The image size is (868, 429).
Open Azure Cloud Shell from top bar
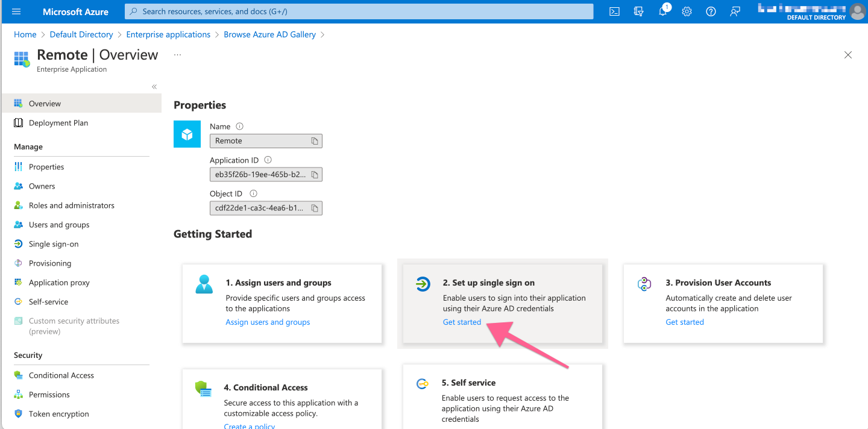pos(614,11)
